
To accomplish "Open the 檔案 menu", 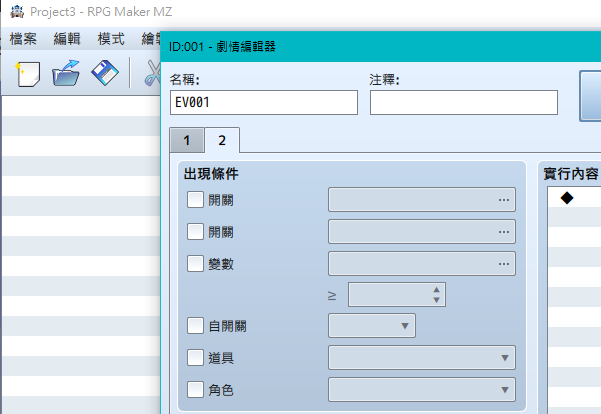I will click(23, 39).
